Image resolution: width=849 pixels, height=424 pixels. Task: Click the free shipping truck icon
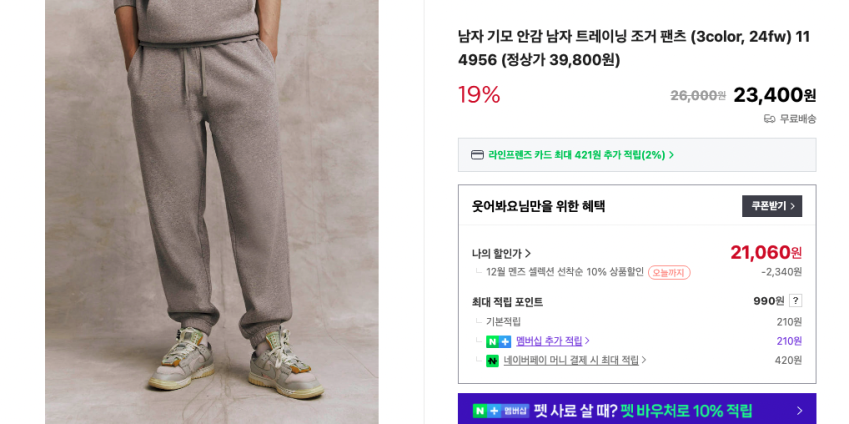[x=769, y=119]
